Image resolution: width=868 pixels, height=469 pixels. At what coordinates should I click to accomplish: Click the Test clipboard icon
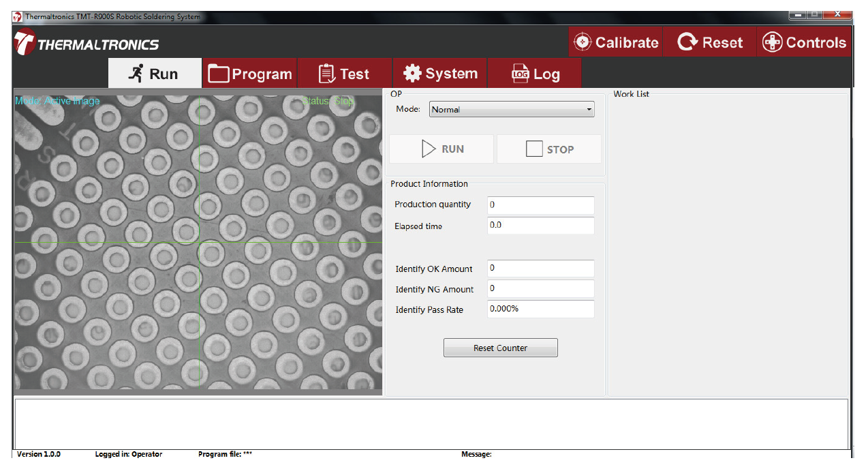[327, 74]
